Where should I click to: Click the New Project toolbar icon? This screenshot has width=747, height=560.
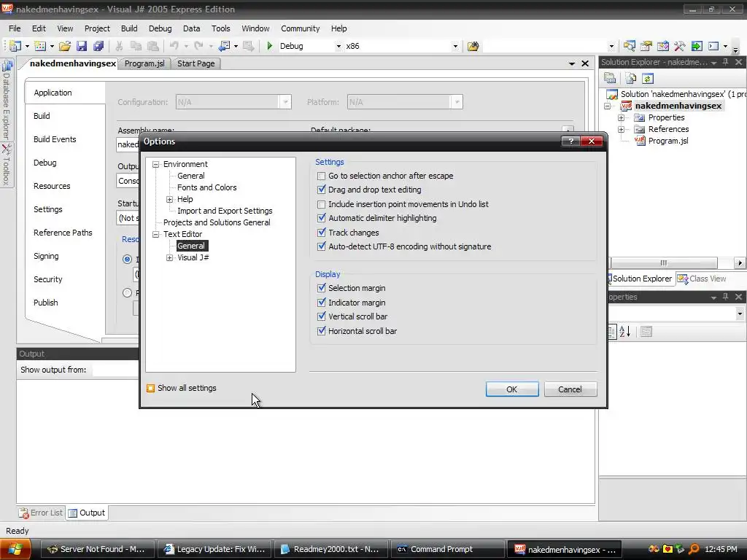pos(15,46)
